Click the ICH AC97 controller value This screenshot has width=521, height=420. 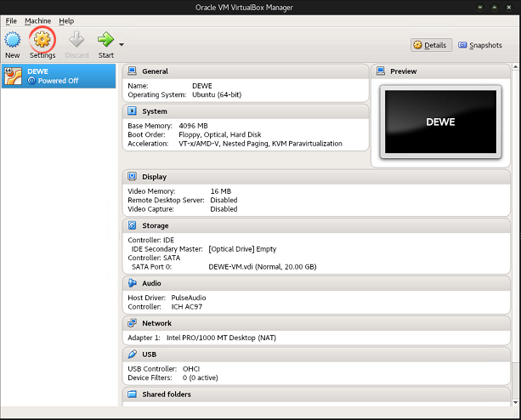[x=186, y=307]
